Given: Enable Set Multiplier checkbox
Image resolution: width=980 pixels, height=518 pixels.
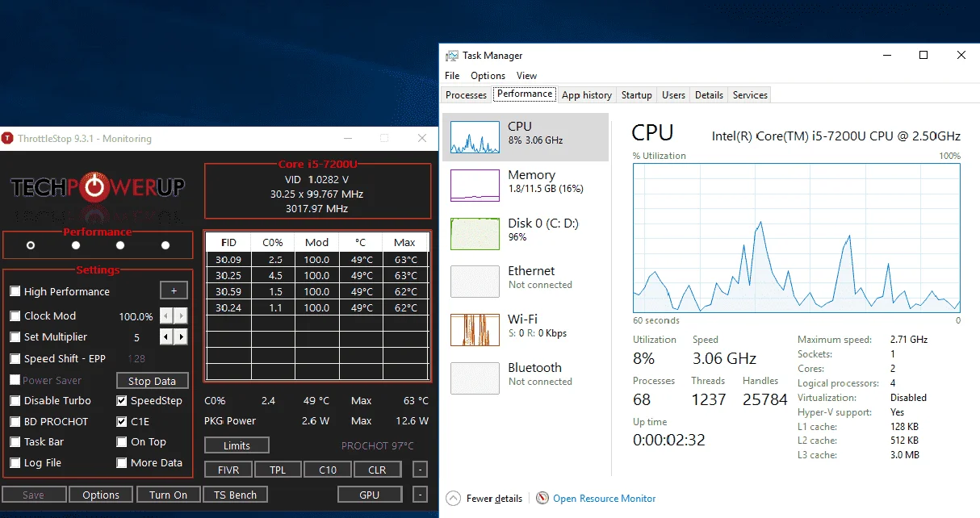Looking at the screenshot, I should pyautogui.click(x=15, y=336).
